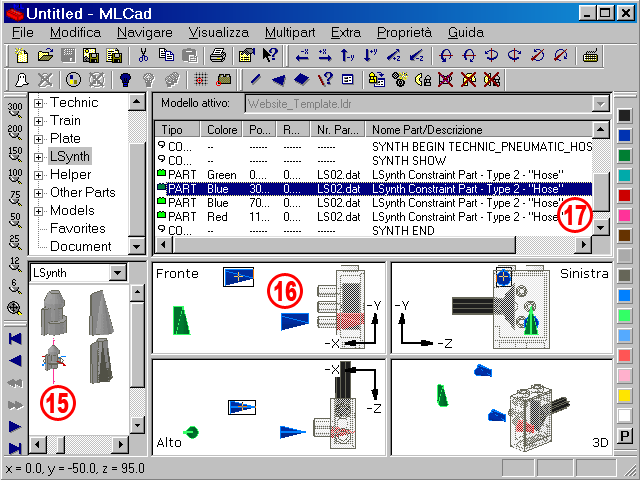
Task: Open the Proprietà menu
Action: pyautogui.click(x=404, y=33)
